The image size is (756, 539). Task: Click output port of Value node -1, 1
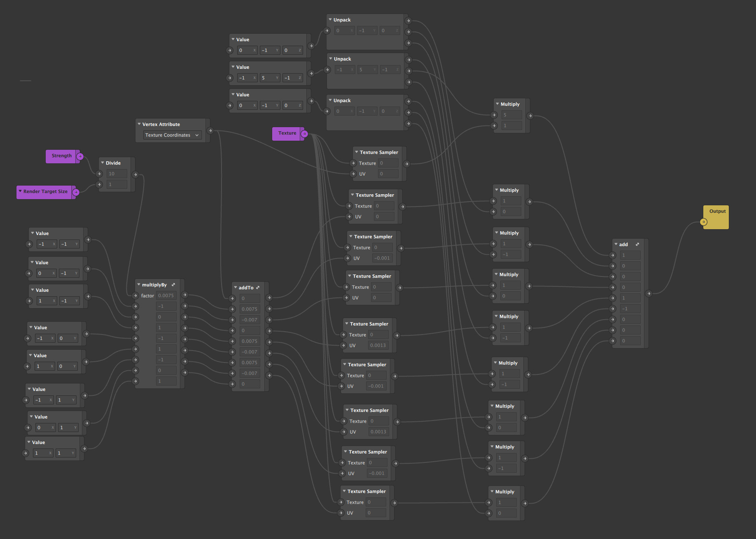[x=84, y=395]
